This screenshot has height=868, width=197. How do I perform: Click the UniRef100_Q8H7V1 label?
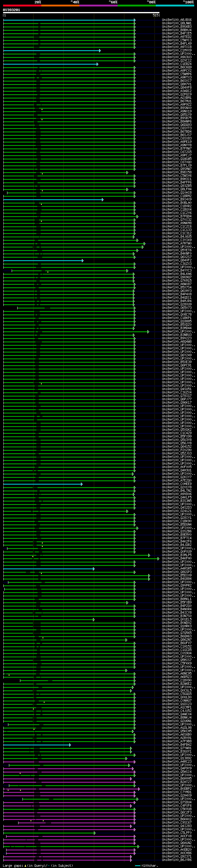click(x=177, y=84)
